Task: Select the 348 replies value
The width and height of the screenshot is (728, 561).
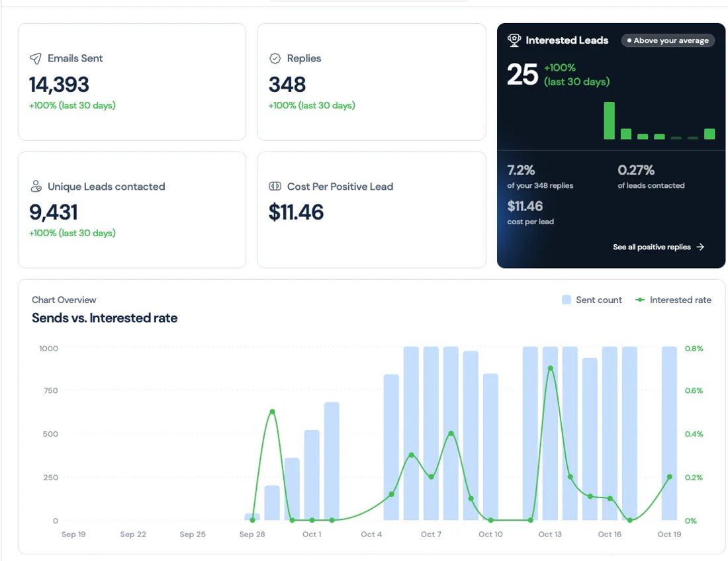Action: point(287,85)
